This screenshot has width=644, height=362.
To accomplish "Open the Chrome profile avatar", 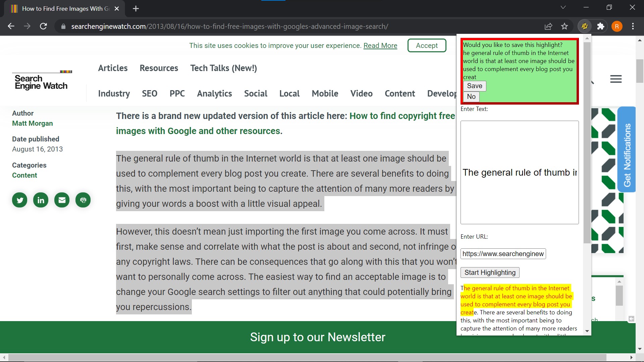I will coord(617,26).
